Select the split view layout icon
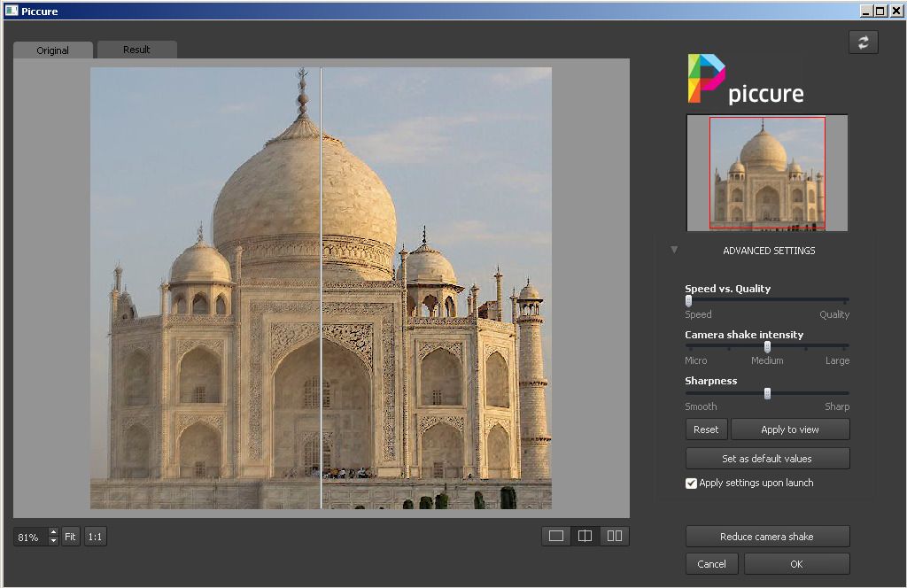 [x=585, y=536]
